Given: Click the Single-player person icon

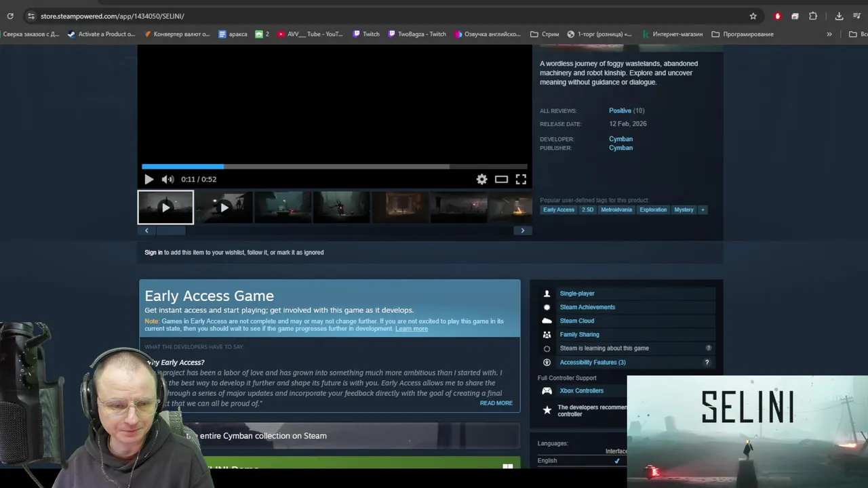Looking at the screenshot, I should pyautogui.click(x=547, y=293).
